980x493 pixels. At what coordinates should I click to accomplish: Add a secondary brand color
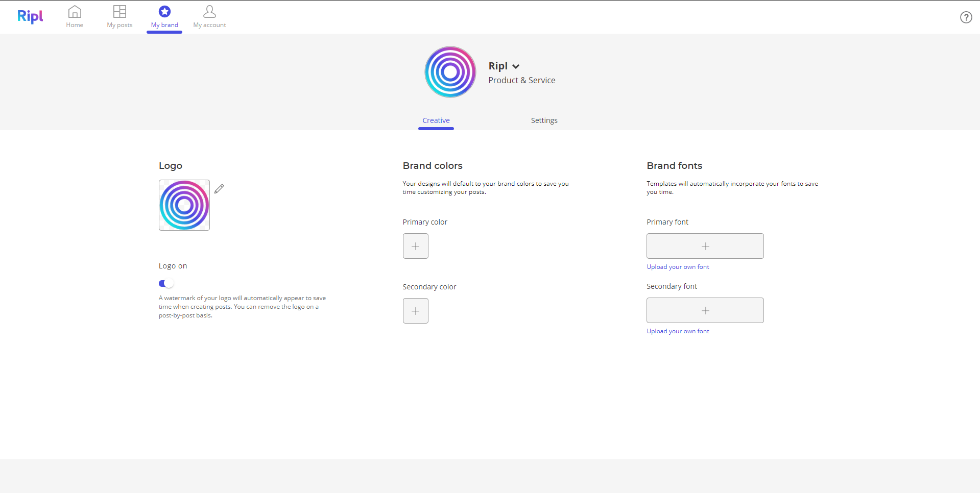point(415,310)
